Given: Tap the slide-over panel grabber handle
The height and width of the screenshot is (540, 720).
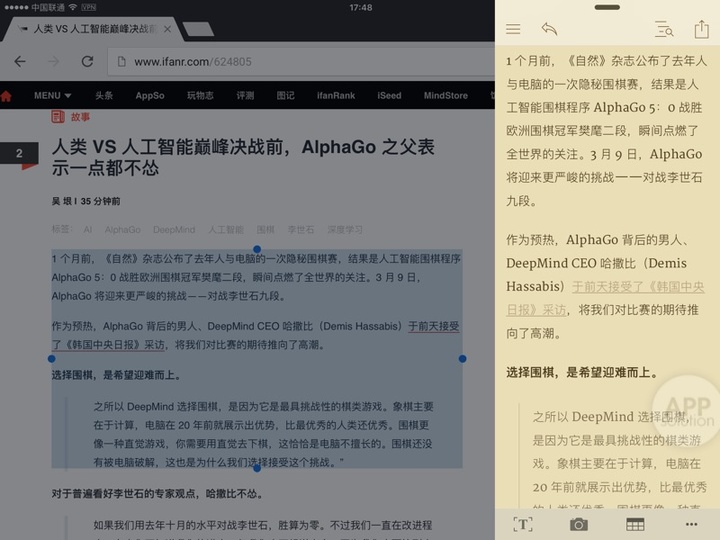Looking at the screenshot, I should (607, 7).
